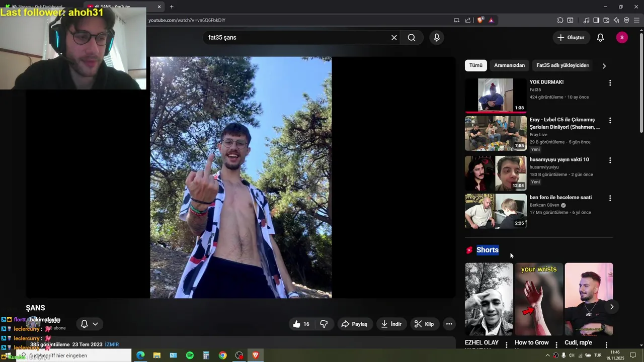Viewport: 644px width, 362px height.
Task: Clear the YouTube search box text
Action: pos(394,38)
